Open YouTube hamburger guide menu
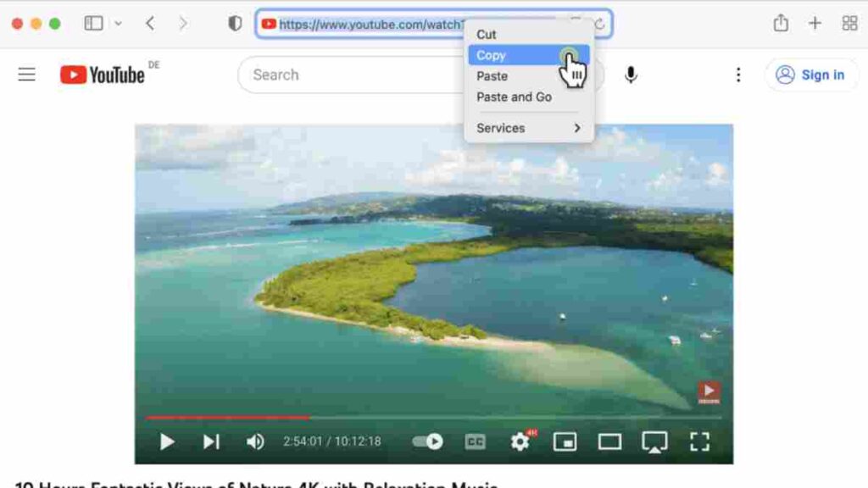Viewport: 868px width, 488px height. point(26,75)
